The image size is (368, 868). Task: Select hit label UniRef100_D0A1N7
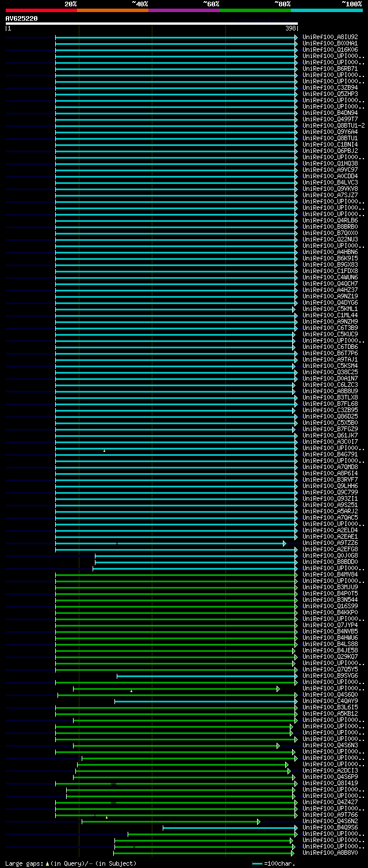[x=330, y=379]
